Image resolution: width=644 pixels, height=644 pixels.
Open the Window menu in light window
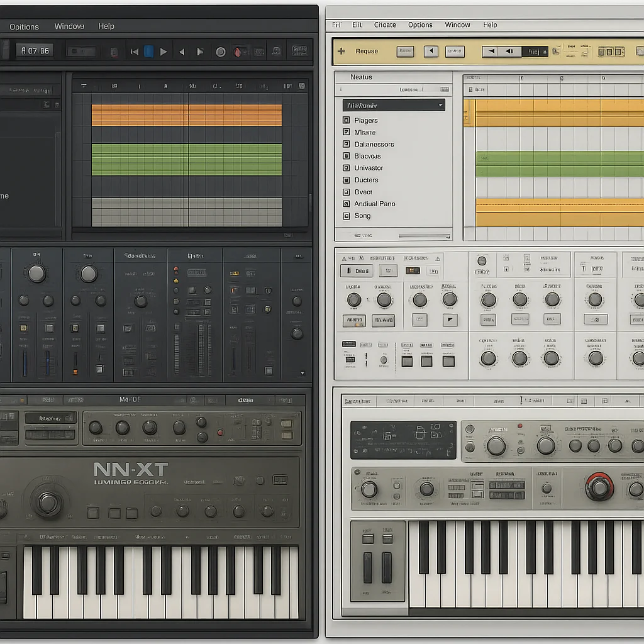(x=458, y=25)
